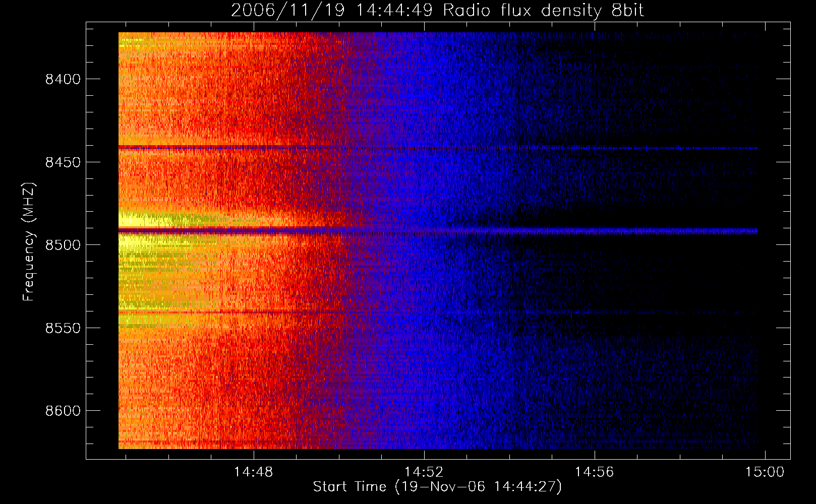Click the 14:56 time tick label
Viewport: 816px width, 504px height.
595,472
